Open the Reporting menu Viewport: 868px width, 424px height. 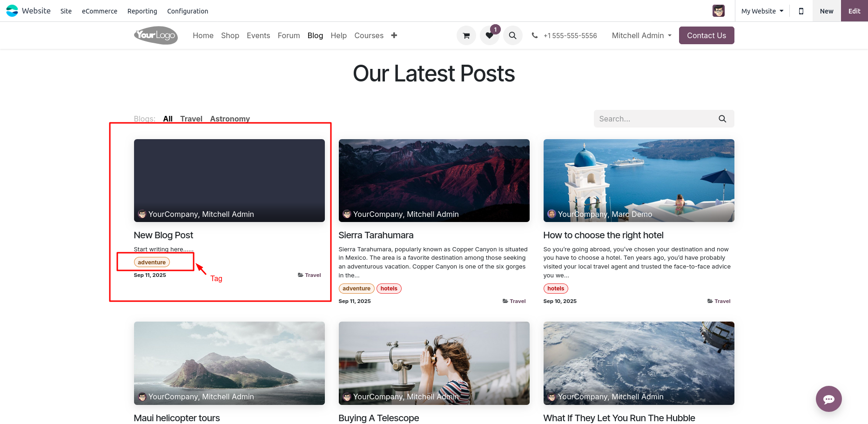pyautogui.click(x=142, y=11)
